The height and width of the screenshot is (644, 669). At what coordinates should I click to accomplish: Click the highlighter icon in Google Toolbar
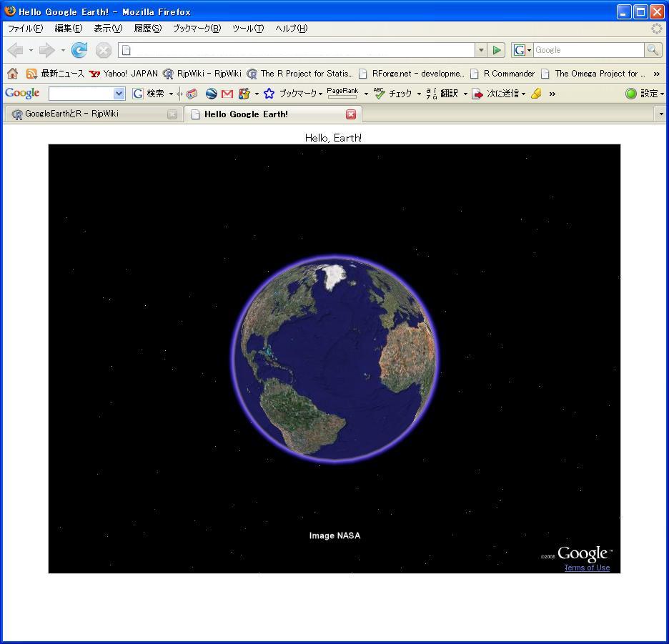click(536, 94)
